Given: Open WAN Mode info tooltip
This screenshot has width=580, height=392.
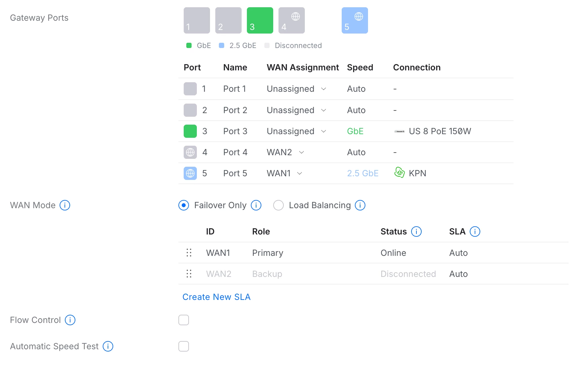Looking at the screenshot, I should [65, 205].
